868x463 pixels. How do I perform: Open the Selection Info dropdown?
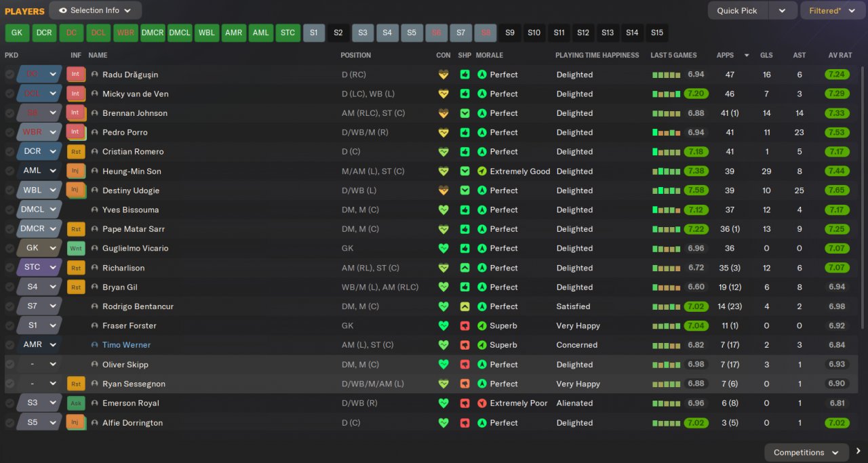point(96,10)
